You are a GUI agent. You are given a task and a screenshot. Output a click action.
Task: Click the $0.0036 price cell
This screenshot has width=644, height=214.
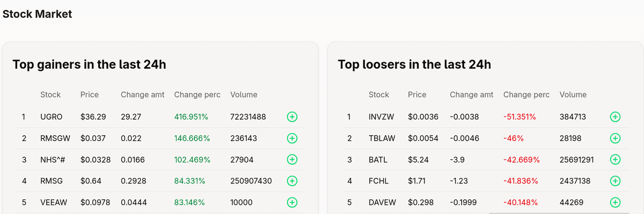pyautogui.click(x=423, y=116)
